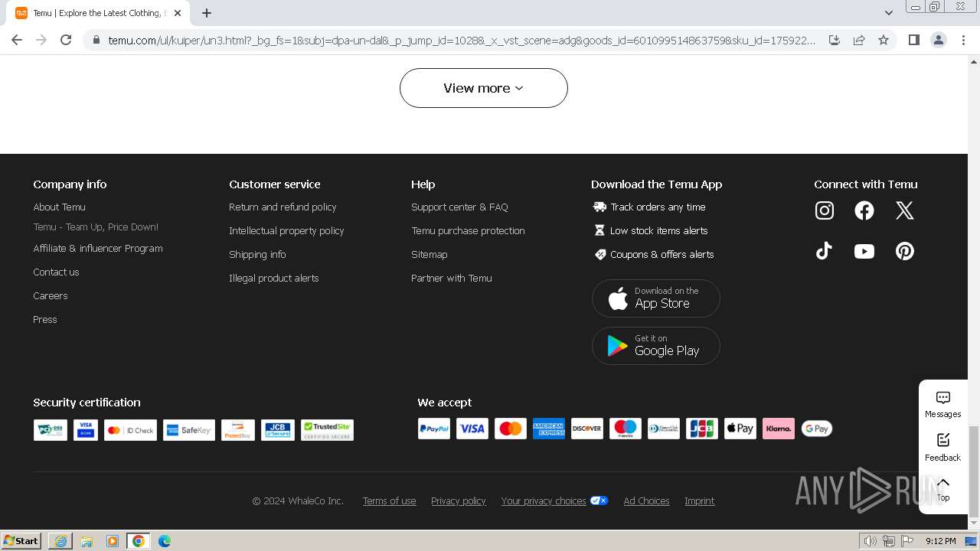
Task: Click the JCB J/Secure badge
Action: pos(278,430)
